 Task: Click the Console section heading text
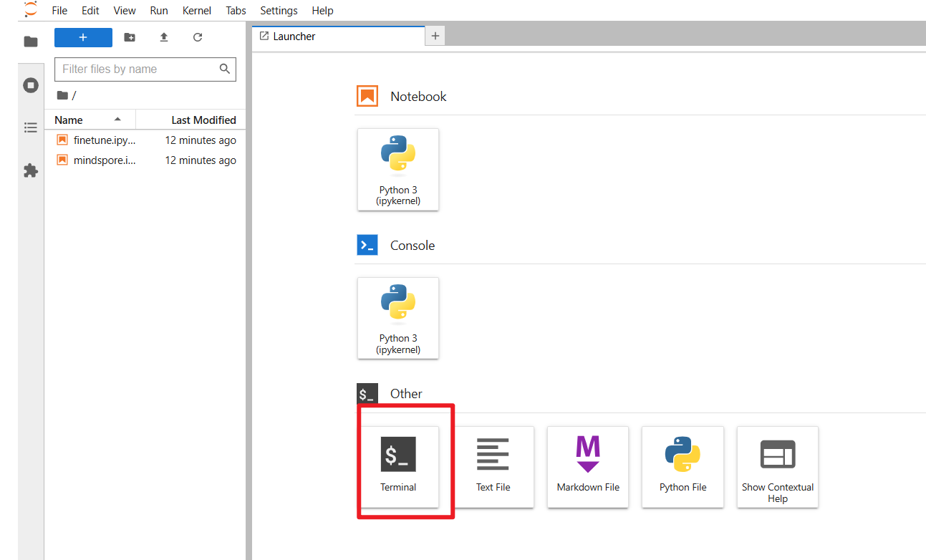tap(413, 246)
